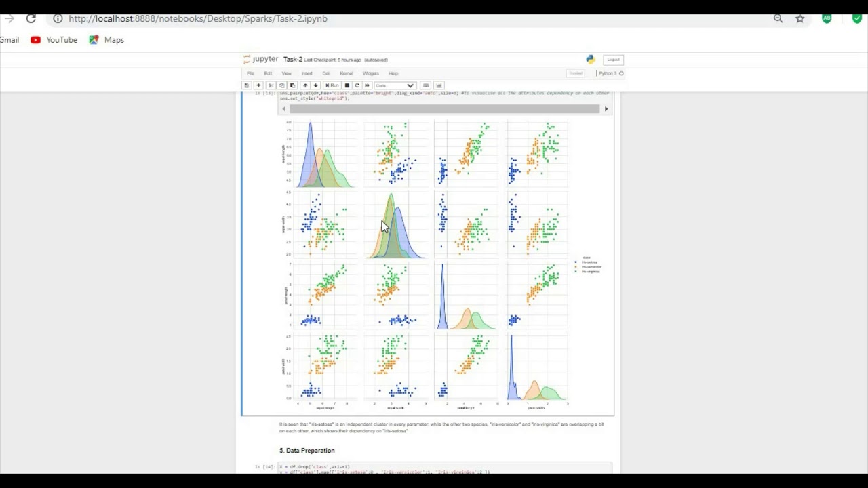Viewport: 868px width, 488px height.
Task: Click the sepal-width density plot thumbnail
Action: click(396, 226)
